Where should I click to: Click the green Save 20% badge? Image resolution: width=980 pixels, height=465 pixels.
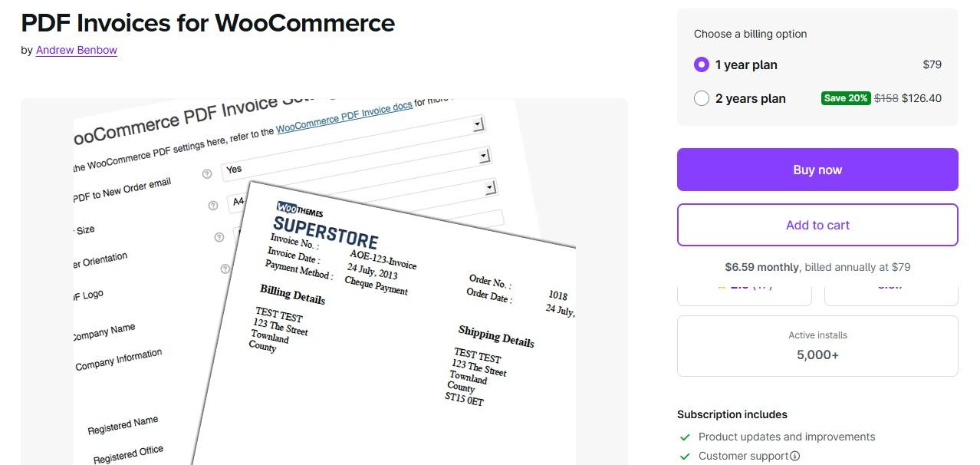tap(846, 98)
